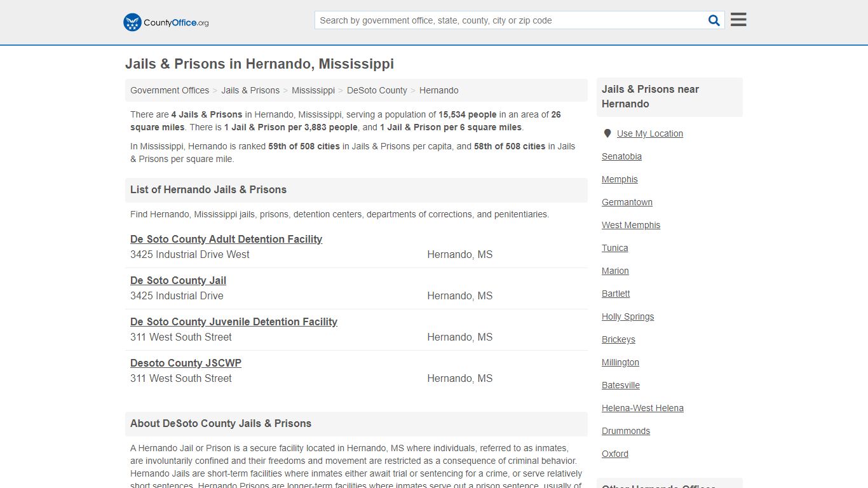This screenshot has width=868, height=488.
Task: Go to Government Offices breadcrumb
Action: point(170,90)
